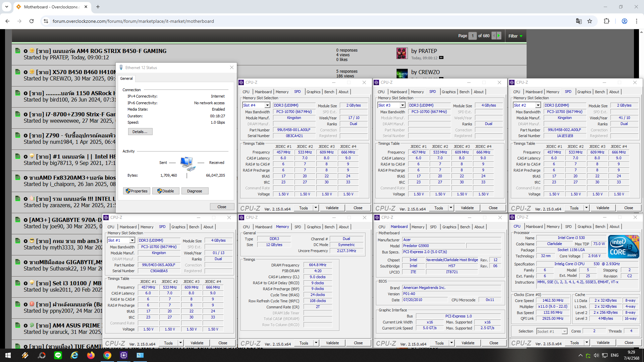Open the LINE app from taskbar
Viewport: 644px width, 362px height.
[58, 355]
